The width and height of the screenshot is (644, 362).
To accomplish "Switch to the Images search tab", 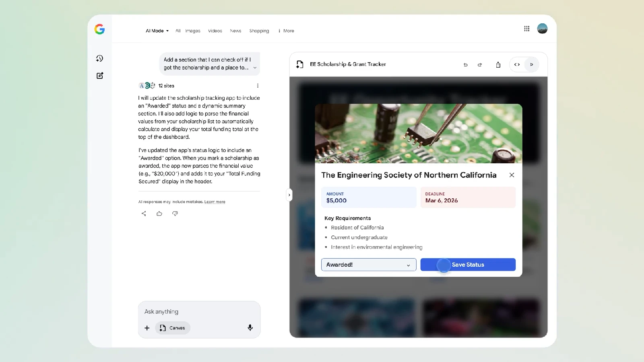I will (x=192, y=31).
